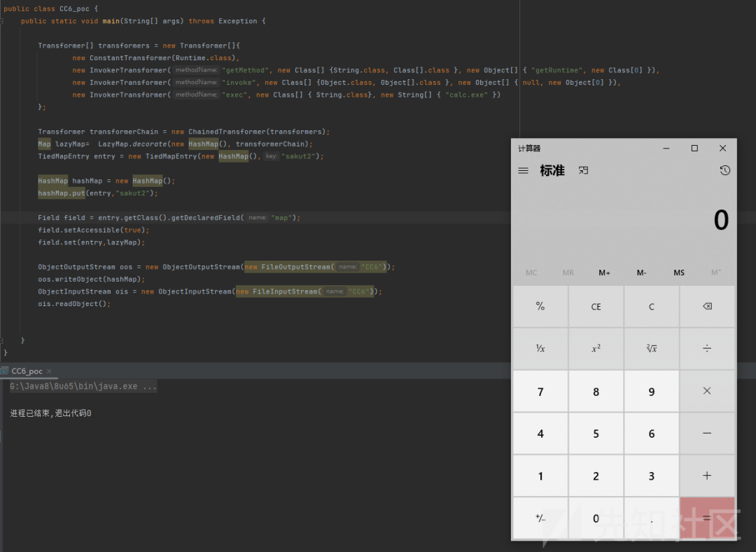Click the end-of-main-method fold marker
This screenshot has width=756, height=552.
click(2, 340)
